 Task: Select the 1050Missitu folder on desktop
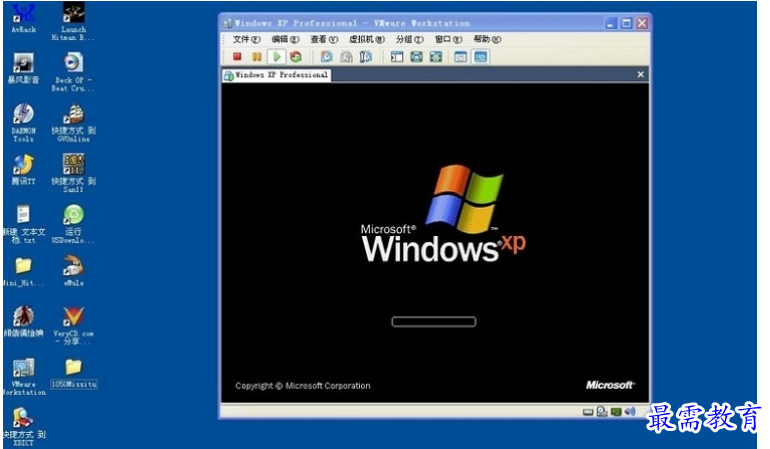[73, 373]
